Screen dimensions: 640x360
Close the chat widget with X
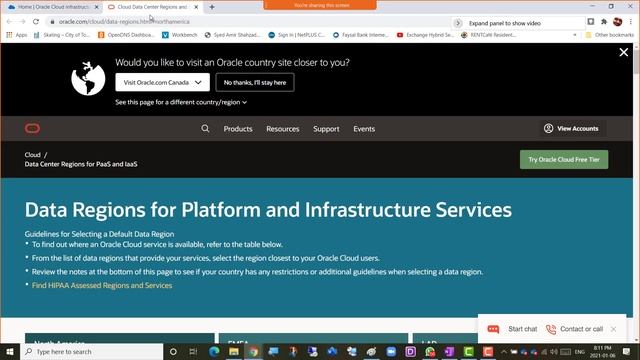point(613,329)
